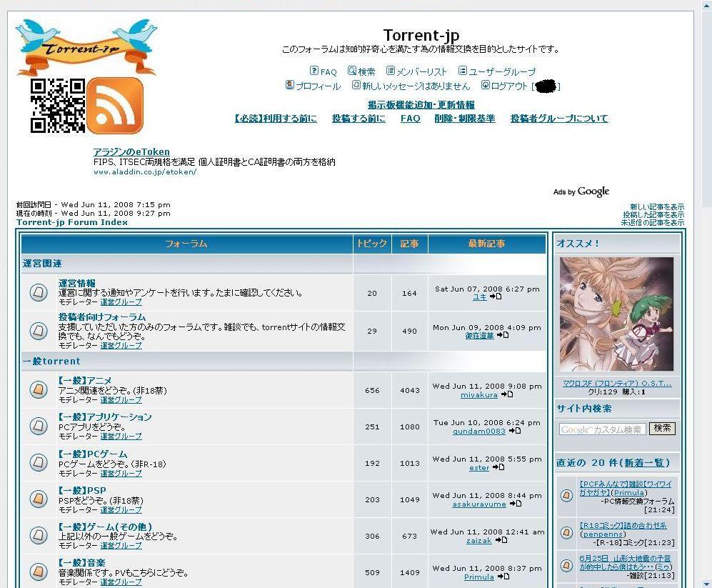Click 未返信の記事を表示 link
Image resolution: width=712 pixels, height=588 pixels.
pos(653,223)
